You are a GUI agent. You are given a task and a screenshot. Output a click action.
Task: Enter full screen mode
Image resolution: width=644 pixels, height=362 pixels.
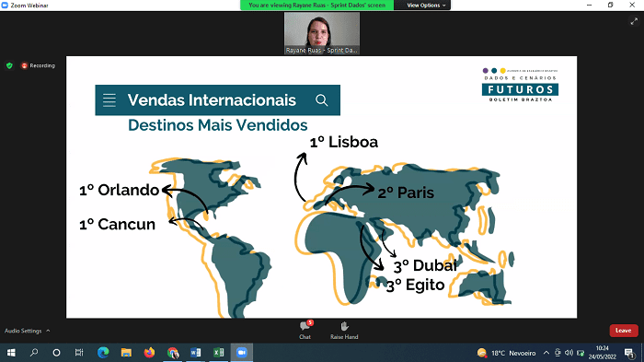pyautogui.click(x=634, y=21)
